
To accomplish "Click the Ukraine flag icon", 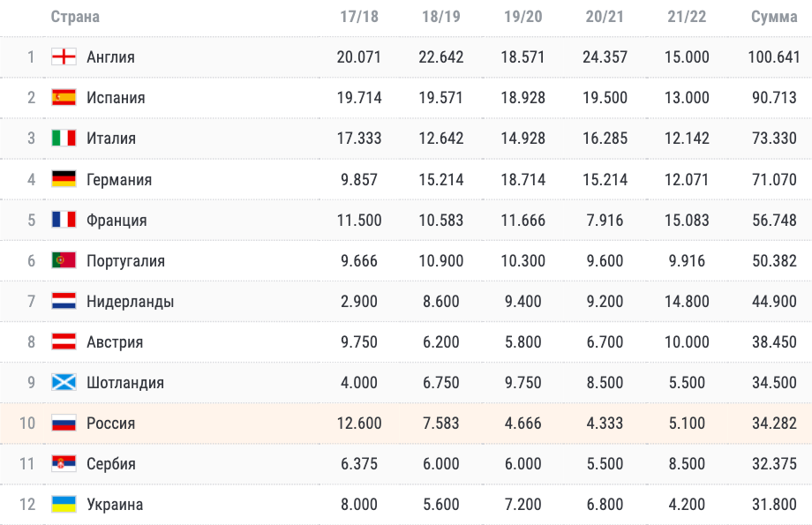I will pos(64,505).
